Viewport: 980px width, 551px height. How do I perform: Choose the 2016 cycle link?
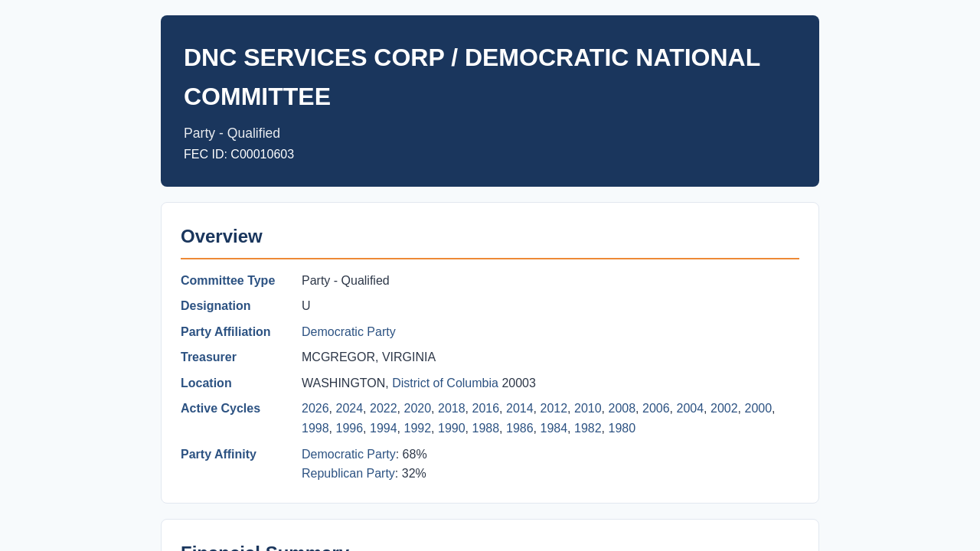485,409
